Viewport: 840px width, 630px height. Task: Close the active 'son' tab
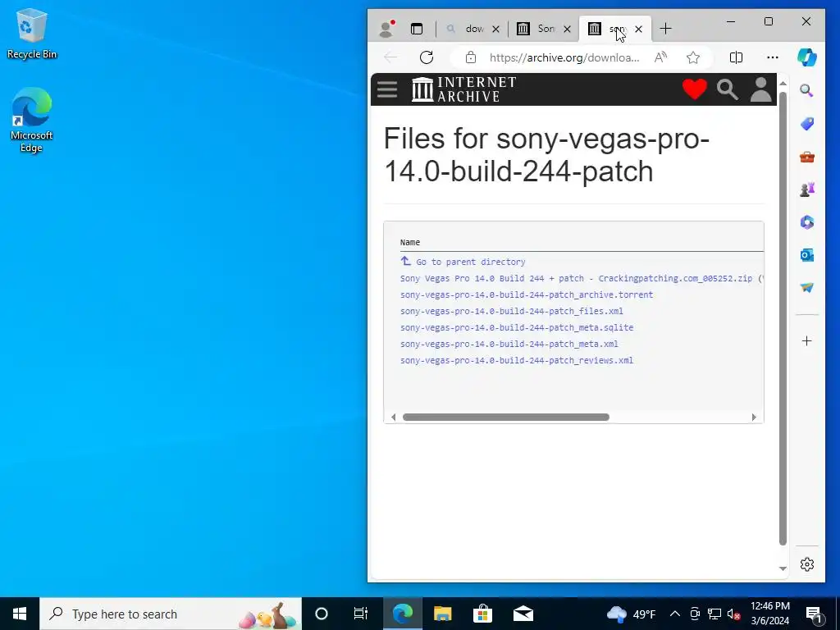coord(638,29)
